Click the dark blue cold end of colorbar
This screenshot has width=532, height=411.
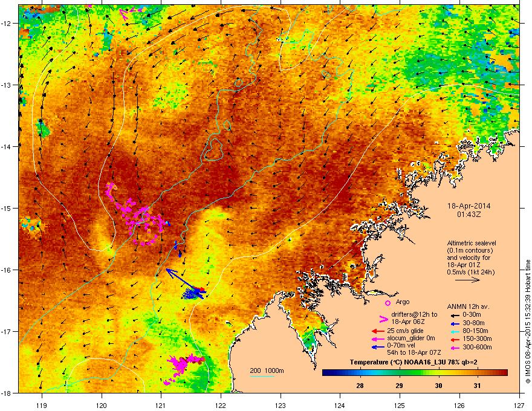tap(328, 373)
